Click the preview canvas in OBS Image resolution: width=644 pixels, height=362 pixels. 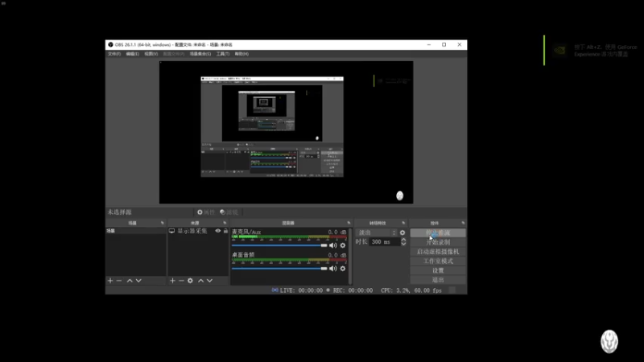click(287, 132)
